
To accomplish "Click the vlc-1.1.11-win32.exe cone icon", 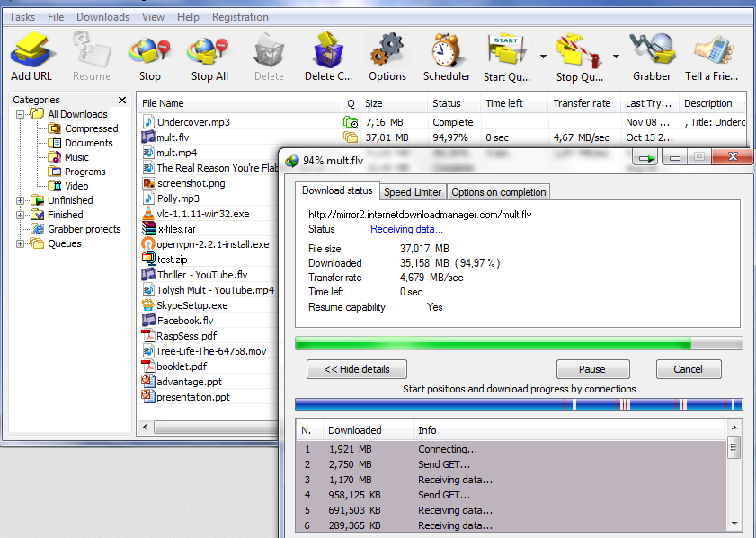I will [148, 214].
